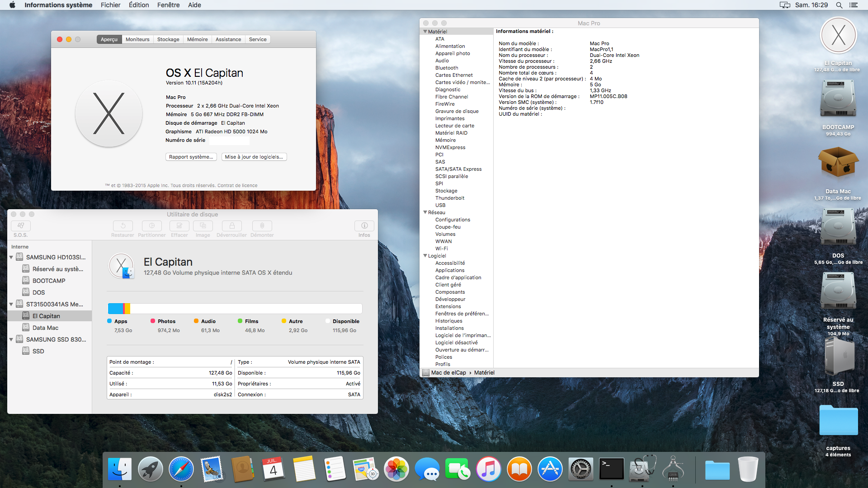Click the Partitionner toolbar icon
The width and height of the screenshot is (868, 488).
click(x=152, y=225)
